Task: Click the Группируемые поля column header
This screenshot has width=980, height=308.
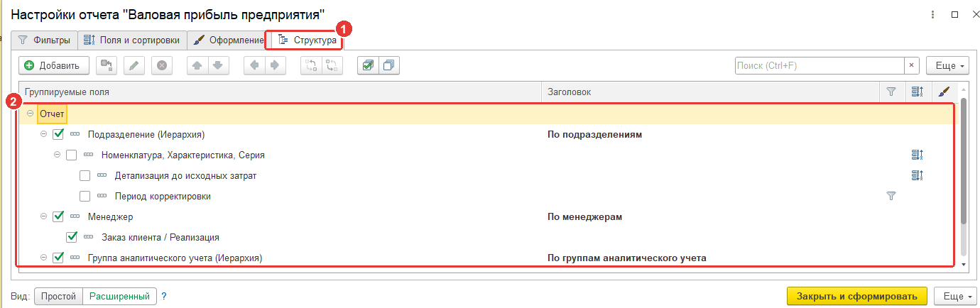Action: tap(281, 92)
